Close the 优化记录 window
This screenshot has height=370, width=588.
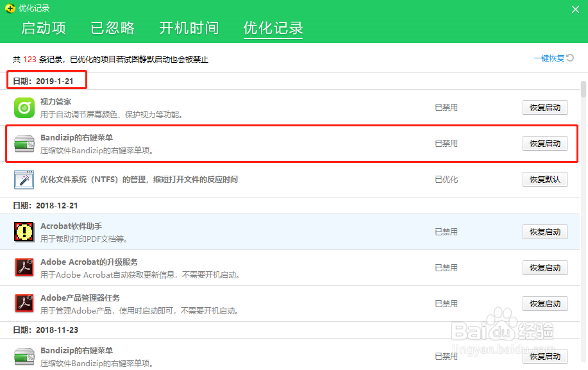(x=575, y=10)
